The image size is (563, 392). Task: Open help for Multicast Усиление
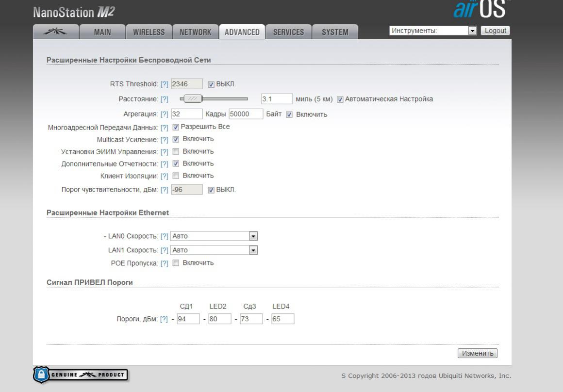(x=164, y=140)
